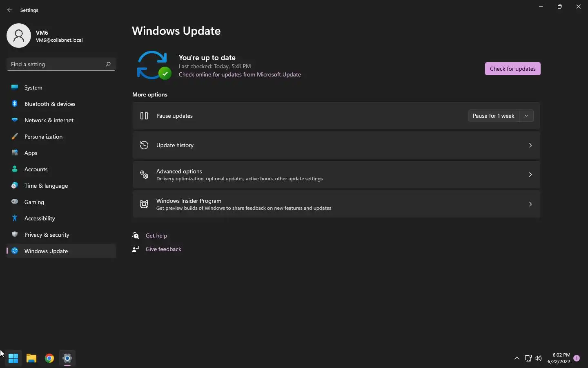Open the Windows Start menu
This screenshot has height=368, width=588.
[13, 358]
